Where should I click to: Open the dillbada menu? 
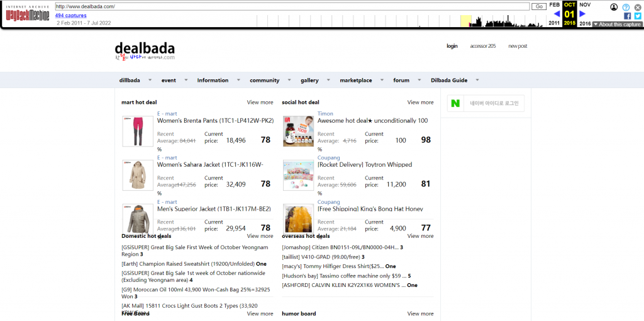[130, 80]
